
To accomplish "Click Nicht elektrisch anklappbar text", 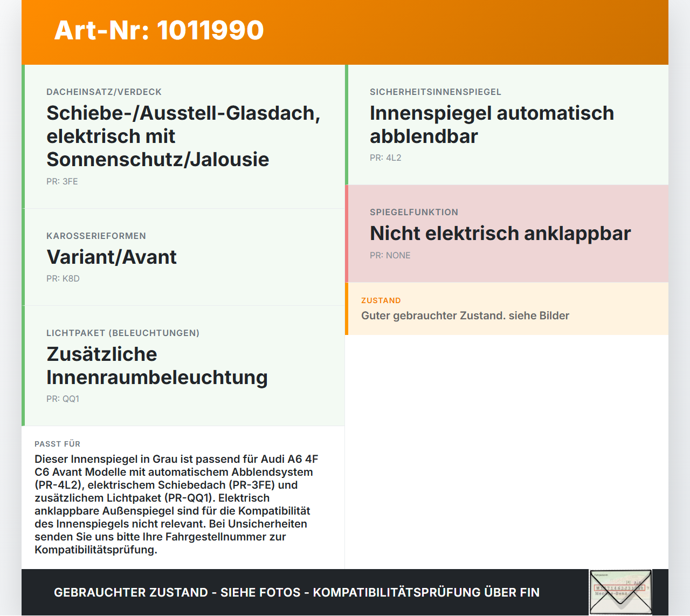I will pos(500,234).
